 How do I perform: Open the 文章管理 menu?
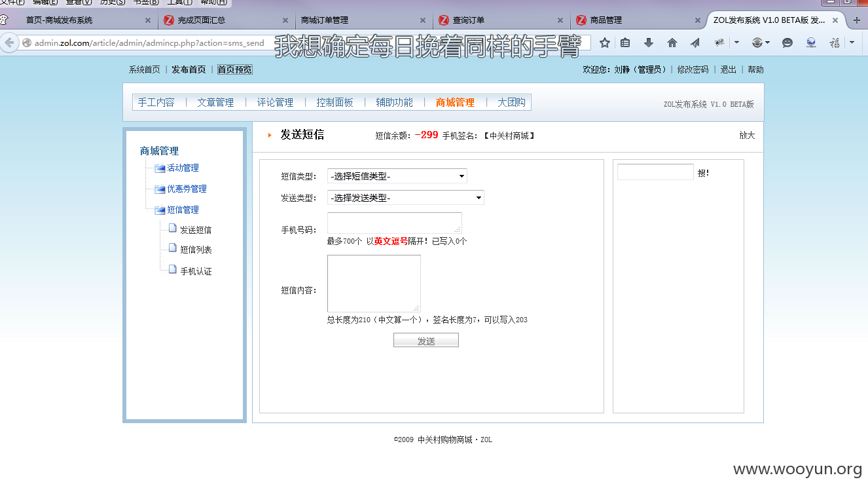pos(215,103)
